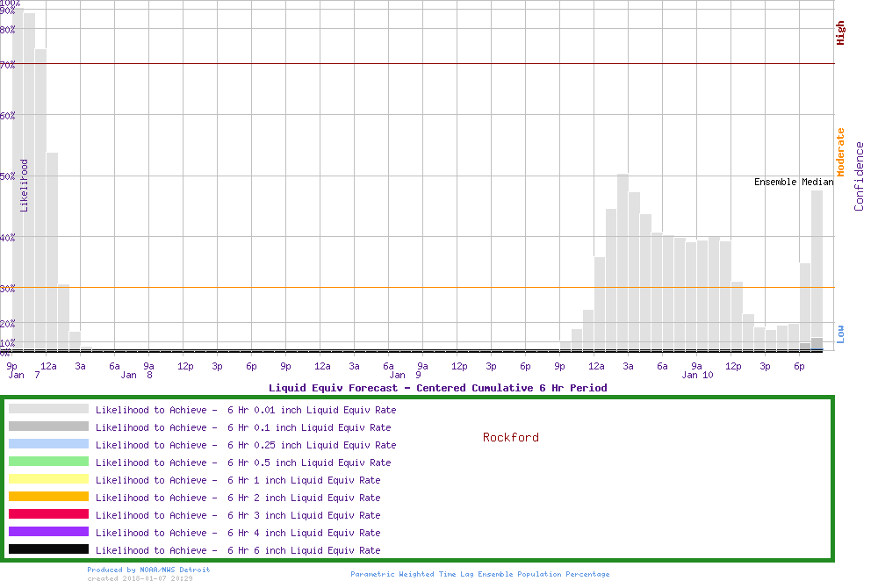
Task: Click the Parametric Weighted Time Lag Ensemble footer text
Action: [479, 574]
